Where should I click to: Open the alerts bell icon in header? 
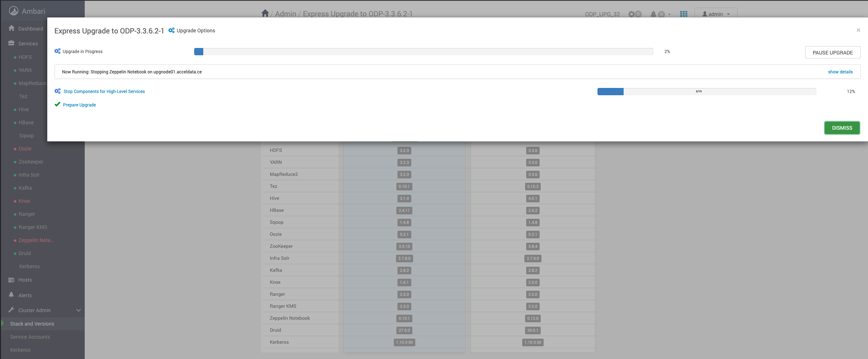click(653, 14)
